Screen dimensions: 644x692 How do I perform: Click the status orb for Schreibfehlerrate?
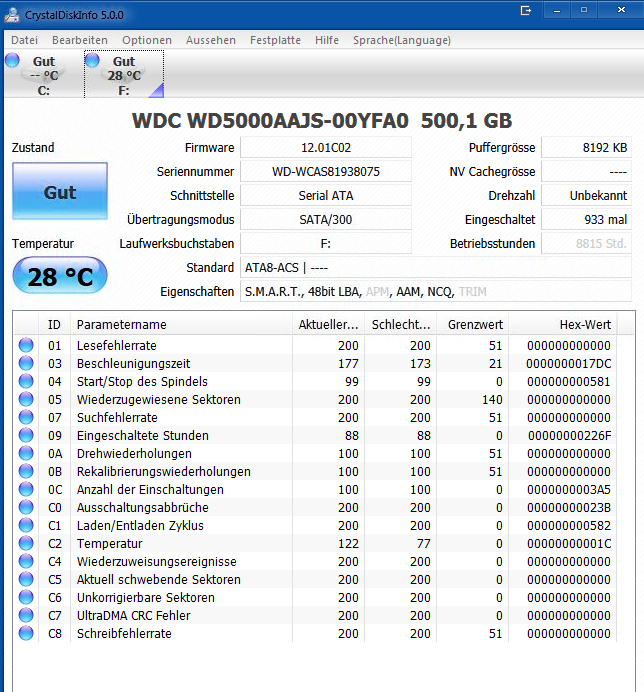pyautogui.click(x=26, y=633)
